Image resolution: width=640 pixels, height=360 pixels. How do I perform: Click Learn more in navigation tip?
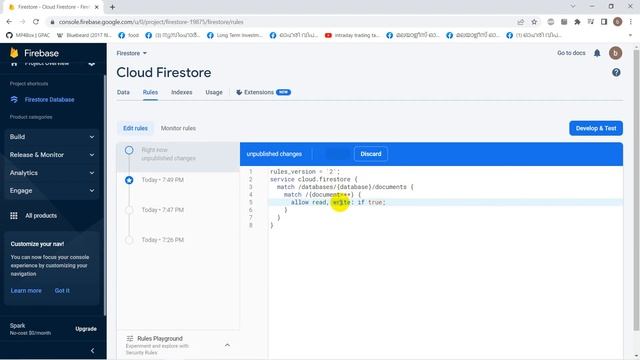point(26,291)
